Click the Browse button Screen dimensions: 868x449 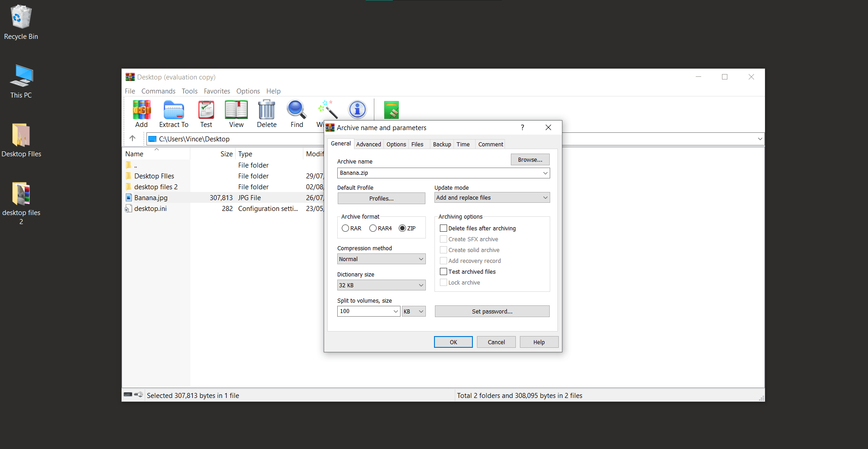pos(530,159)
